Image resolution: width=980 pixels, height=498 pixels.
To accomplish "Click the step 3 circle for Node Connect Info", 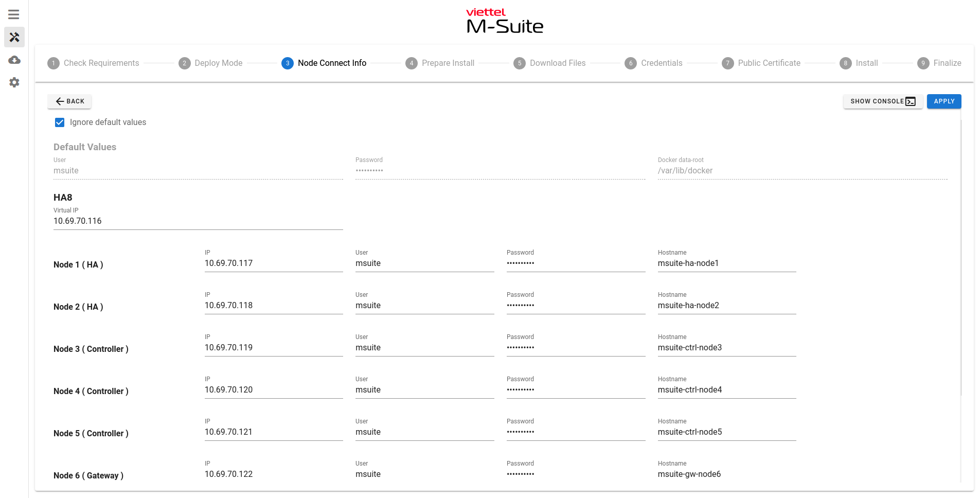I will [x=288, y=63].
